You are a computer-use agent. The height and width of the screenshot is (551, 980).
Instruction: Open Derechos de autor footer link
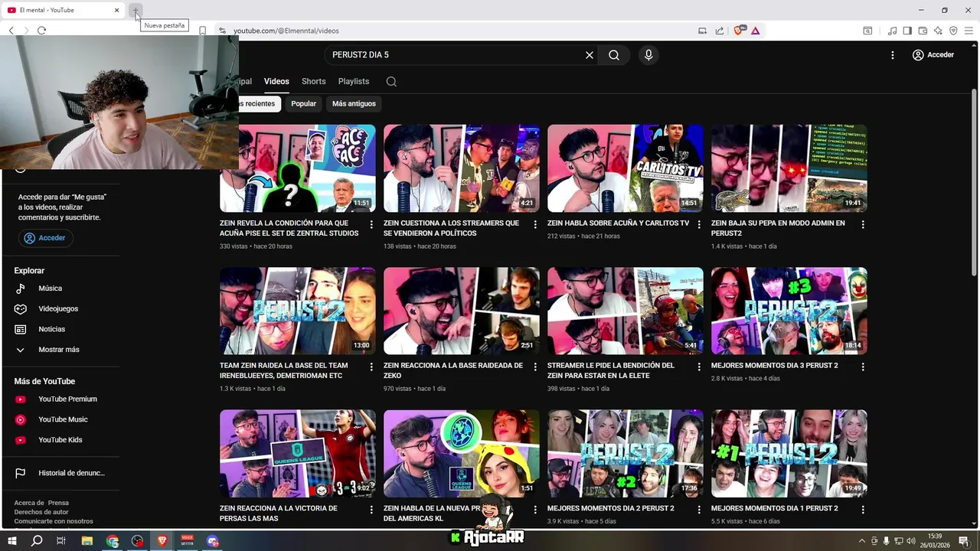[41, 512]
